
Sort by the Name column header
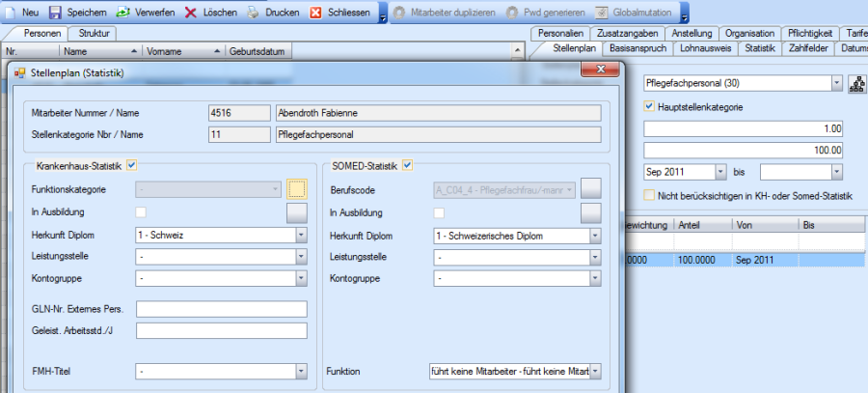(x=100, y=51)
